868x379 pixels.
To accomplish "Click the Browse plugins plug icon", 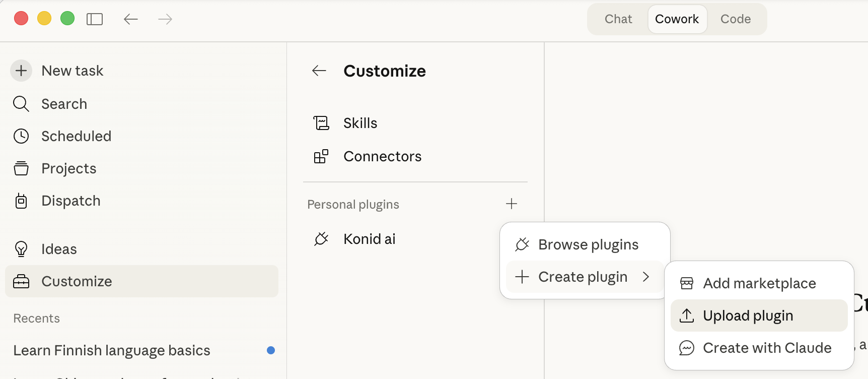I will pyautogui.click(x=522, y=244).
